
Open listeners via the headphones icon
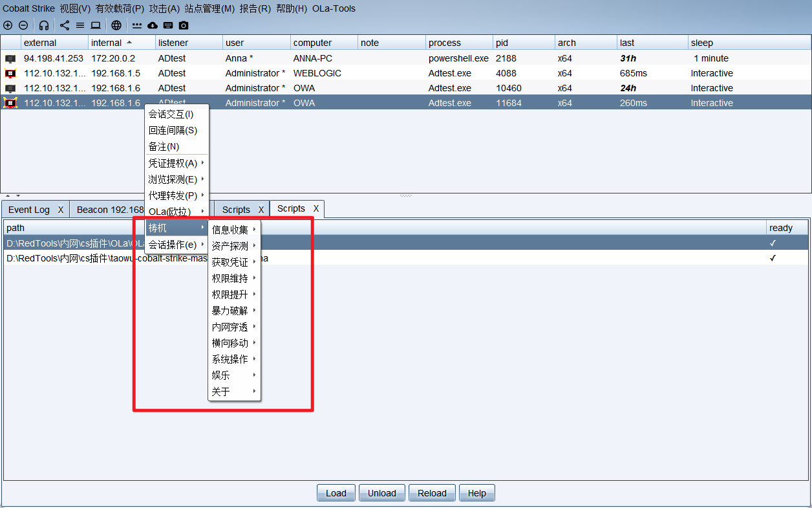[x=44, y=25]
